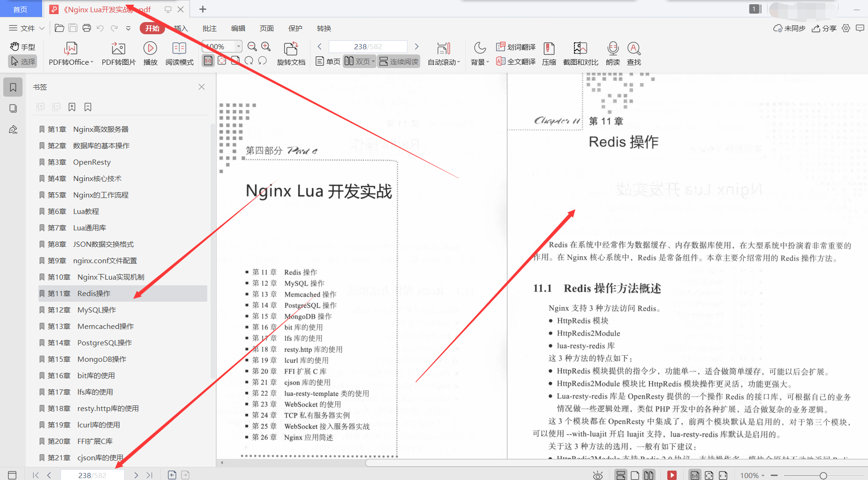Toggle the eye protection mode in status bar
The width and height of the screenshot is (868, 480).
click(x=597, y=475)
